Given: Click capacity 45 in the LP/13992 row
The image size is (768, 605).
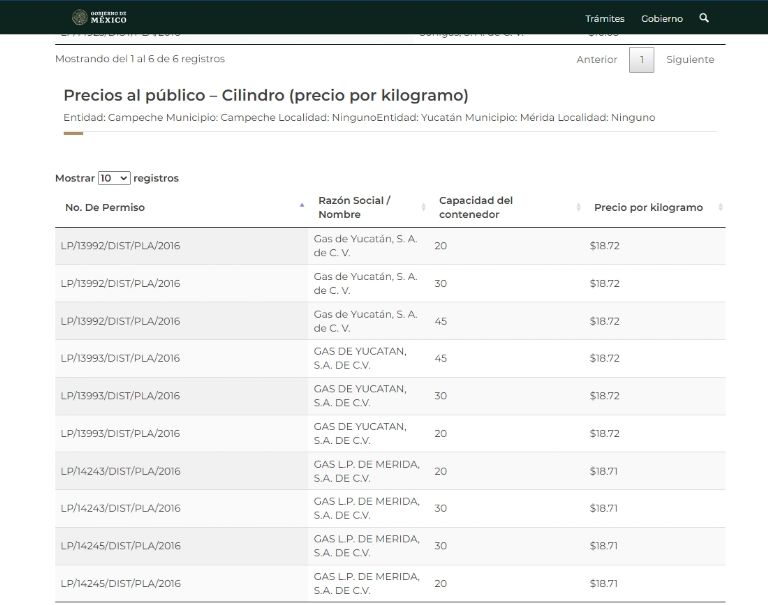Looking at the screenshot, I should point(440,321).
